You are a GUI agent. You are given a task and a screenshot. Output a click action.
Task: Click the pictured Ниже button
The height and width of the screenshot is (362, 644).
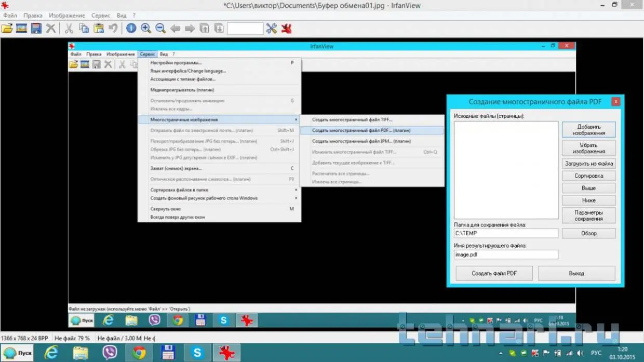point(588,200)
